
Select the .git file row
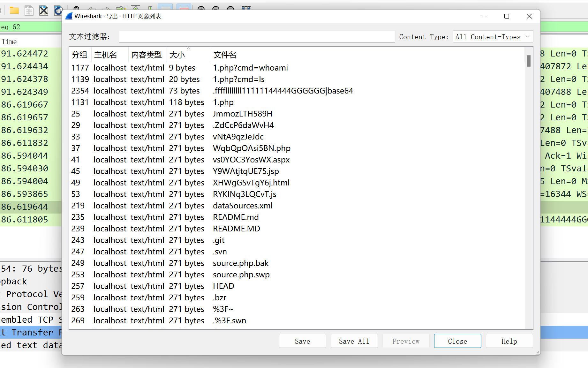(x=297, y=240)
